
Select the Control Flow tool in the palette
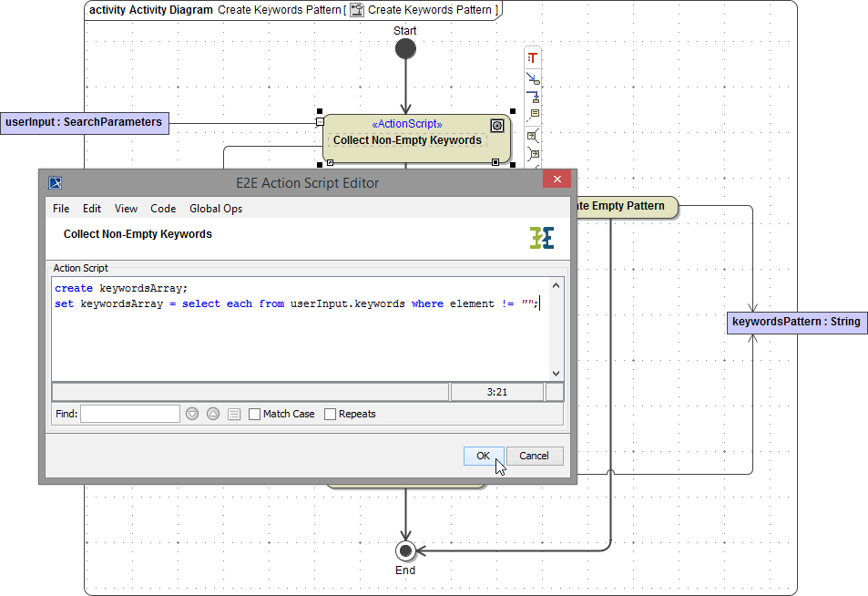532,77
